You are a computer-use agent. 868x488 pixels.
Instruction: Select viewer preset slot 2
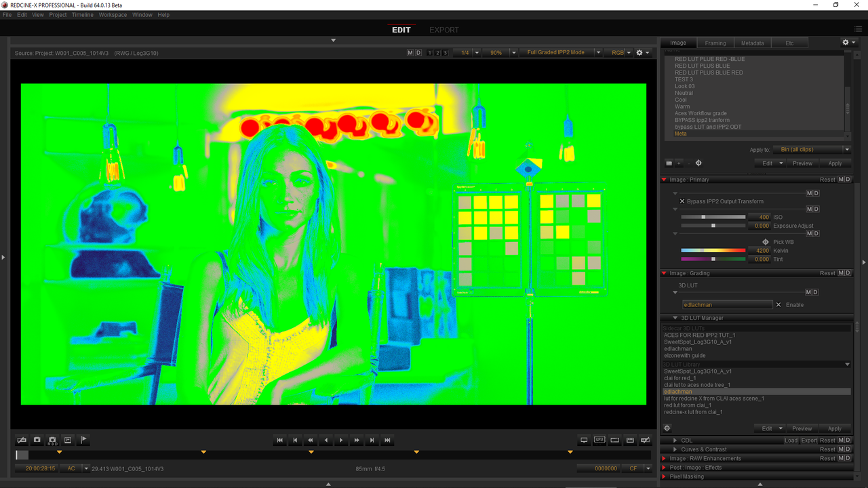coord(437,53)
